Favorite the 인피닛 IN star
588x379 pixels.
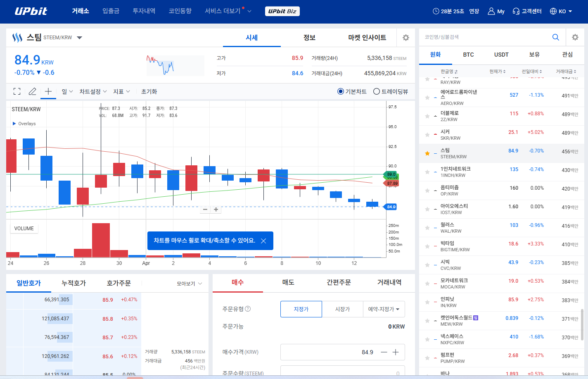coord(427,303)
